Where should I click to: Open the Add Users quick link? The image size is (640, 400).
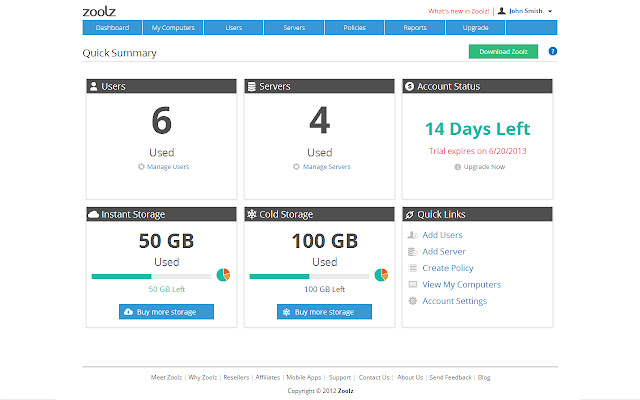point(442,235)
